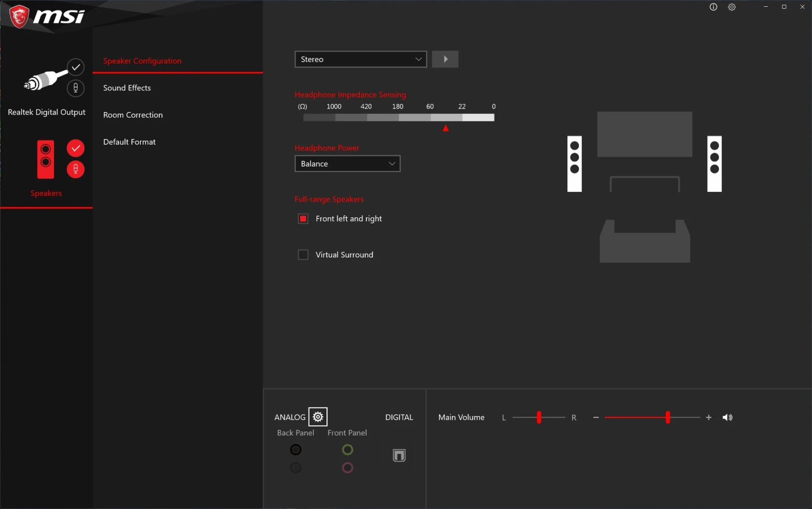This screenshot has height=509, width=812.
Task: Open the information icon in title bar
Action: (713, 7)
